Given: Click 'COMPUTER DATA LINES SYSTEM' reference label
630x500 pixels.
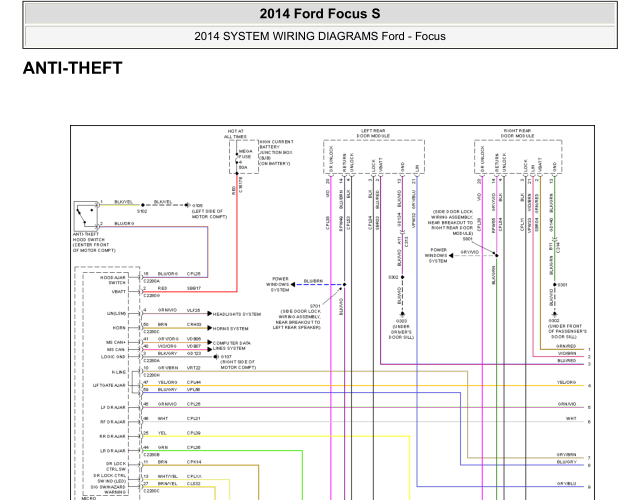Looking at the screenshot, I should click(x=232, y=346).
